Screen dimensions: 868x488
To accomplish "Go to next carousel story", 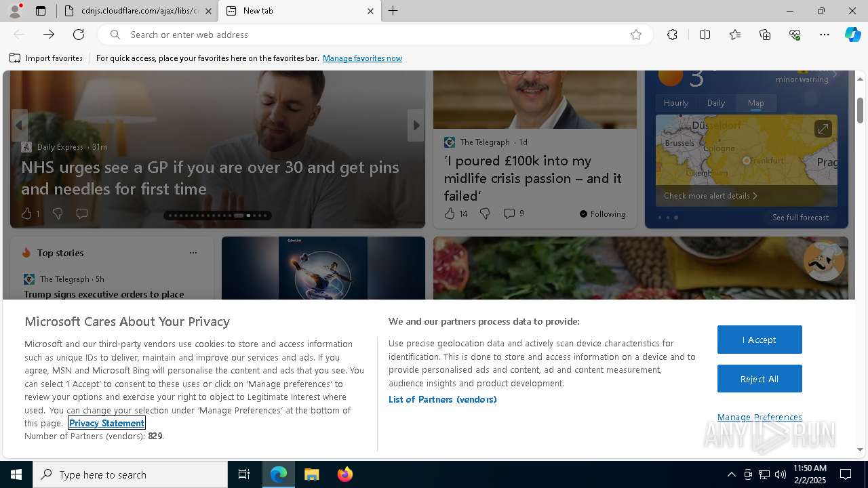I will (x=416, y=125).
